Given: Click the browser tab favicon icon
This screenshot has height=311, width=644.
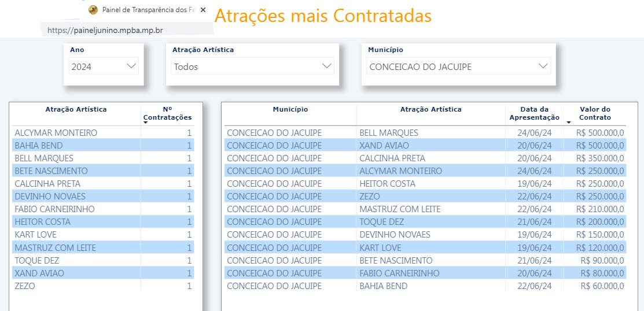Looking at the screenshot, I should coord(93,10).
